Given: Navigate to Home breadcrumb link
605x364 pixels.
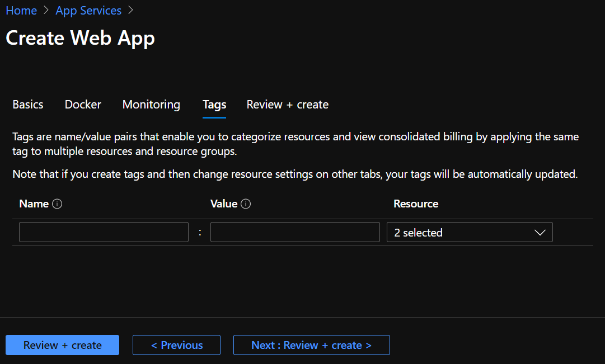Looking at the screenshot, I should (21, 11).
